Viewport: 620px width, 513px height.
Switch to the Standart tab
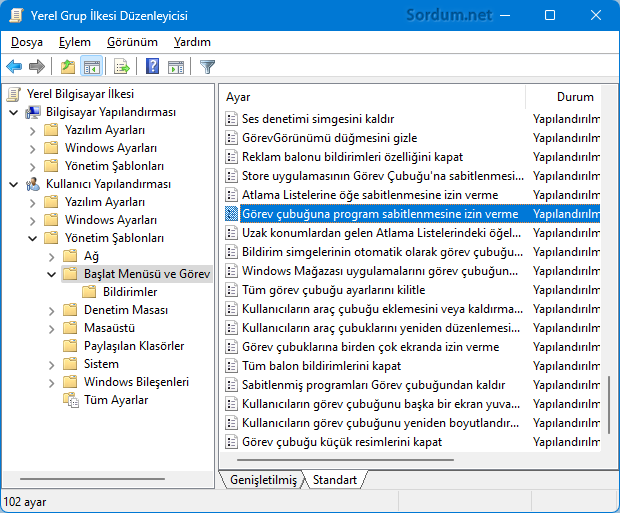coord(335,479)
